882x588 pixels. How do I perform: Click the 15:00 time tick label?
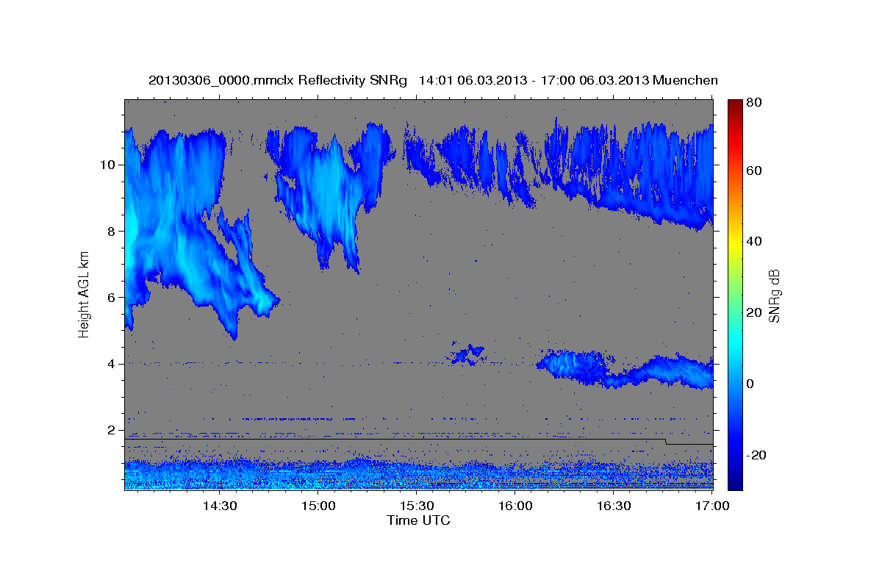(x=318, y=506)
